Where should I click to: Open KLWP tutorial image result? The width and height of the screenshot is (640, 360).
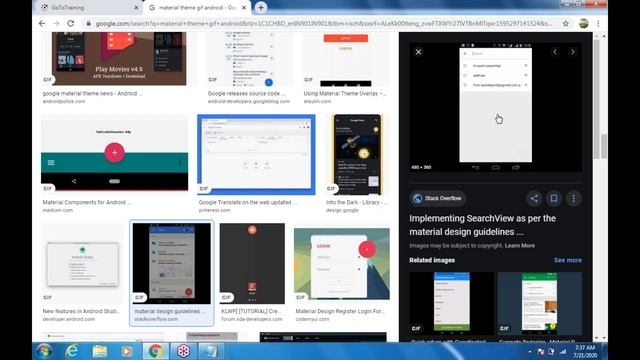(x=252, y=263)
